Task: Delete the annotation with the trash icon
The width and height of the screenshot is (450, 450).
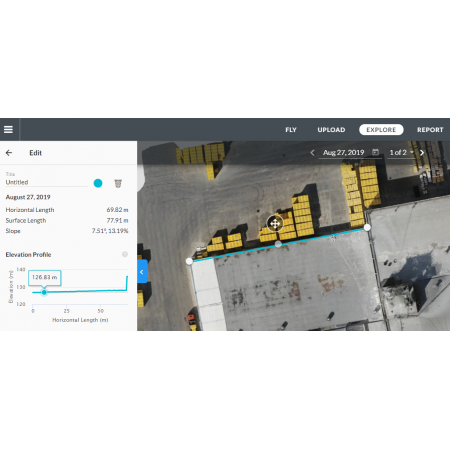Action: (118, 183)
